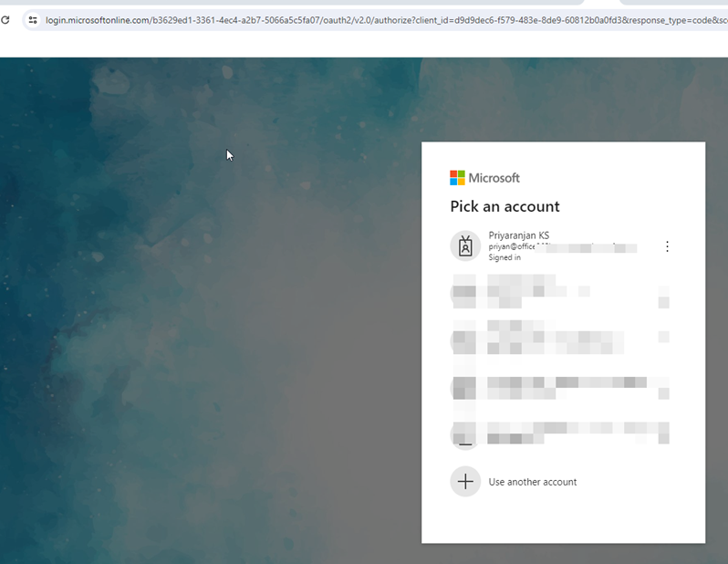
Task: Choose 'Use another account' text
Action: pos(532,482)
